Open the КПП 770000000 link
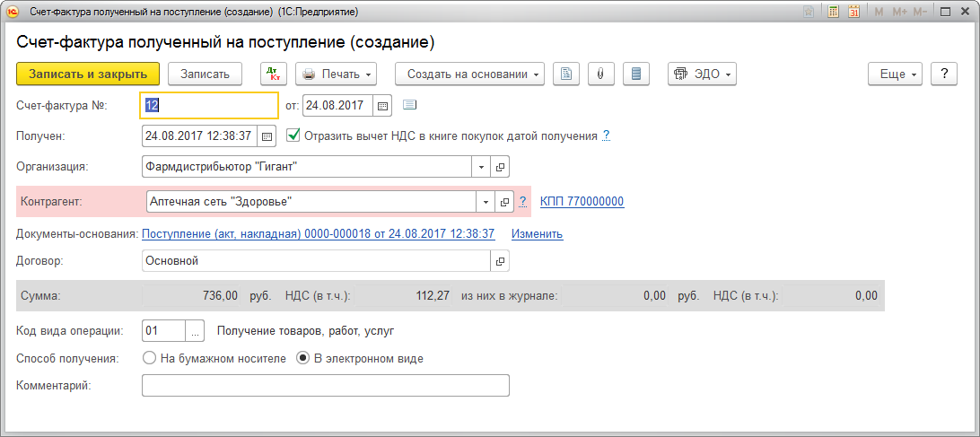 tap(582, 201)
